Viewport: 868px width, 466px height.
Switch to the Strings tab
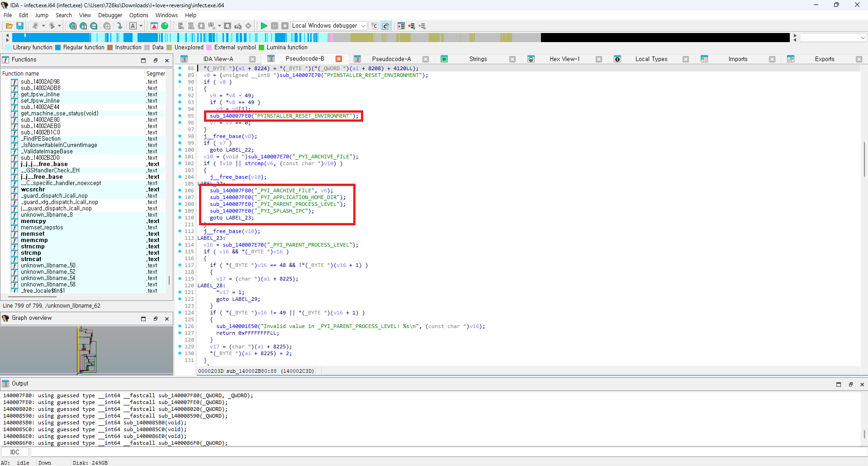click(x=478, y=59)
